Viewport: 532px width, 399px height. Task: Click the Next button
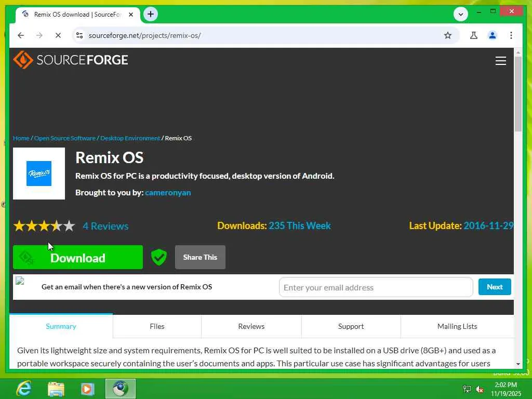(495, 287)
